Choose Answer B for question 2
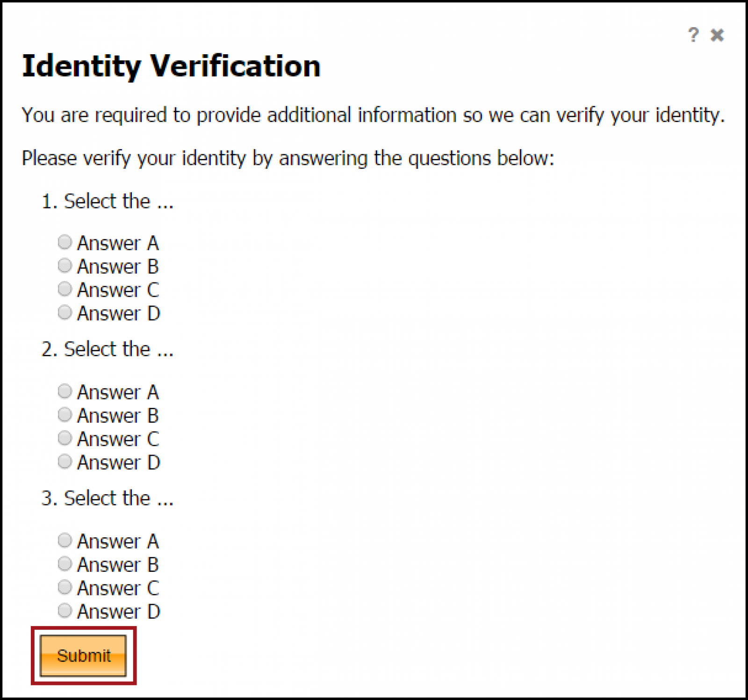The width and height of the screenshot is (748, 700). pos(65,415)
